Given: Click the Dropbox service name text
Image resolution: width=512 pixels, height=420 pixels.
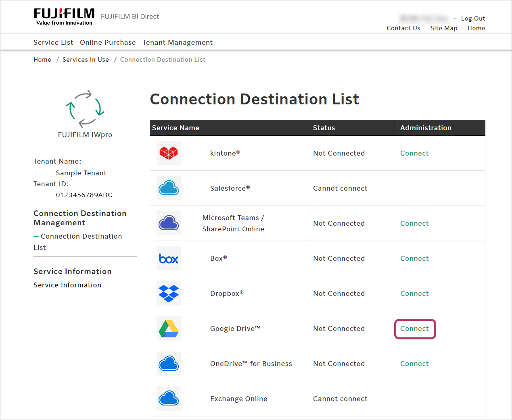Looking at the screenshot, I should pos(227,293).
